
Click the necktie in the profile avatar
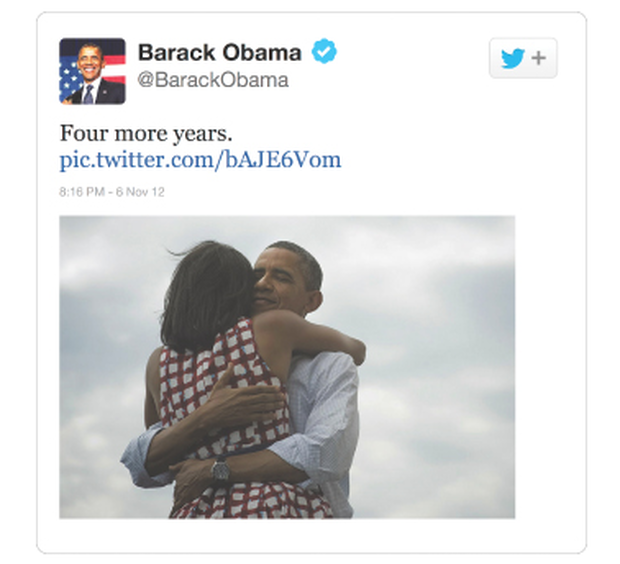pos(89,95)
